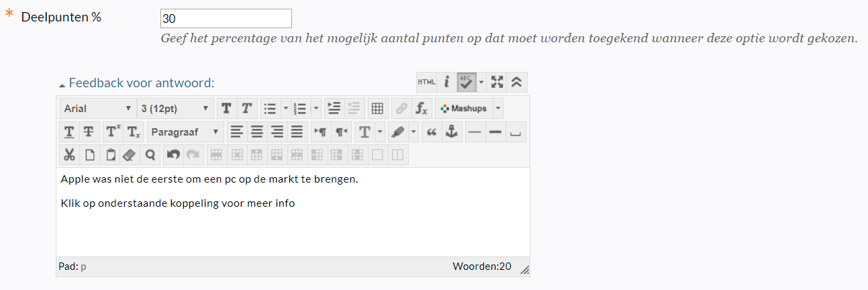Expand editor to full screen
Image resolution: width=868 pixels, height=290 pixels.
click(497, 82)
